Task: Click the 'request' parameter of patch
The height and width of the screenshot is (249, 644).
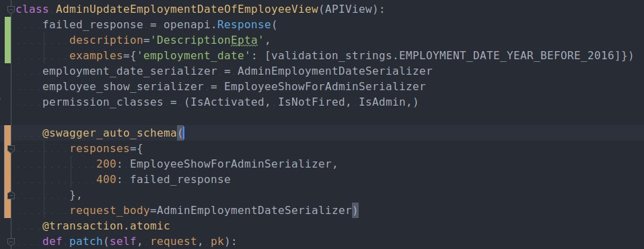Action: click(x=174, y=241)
